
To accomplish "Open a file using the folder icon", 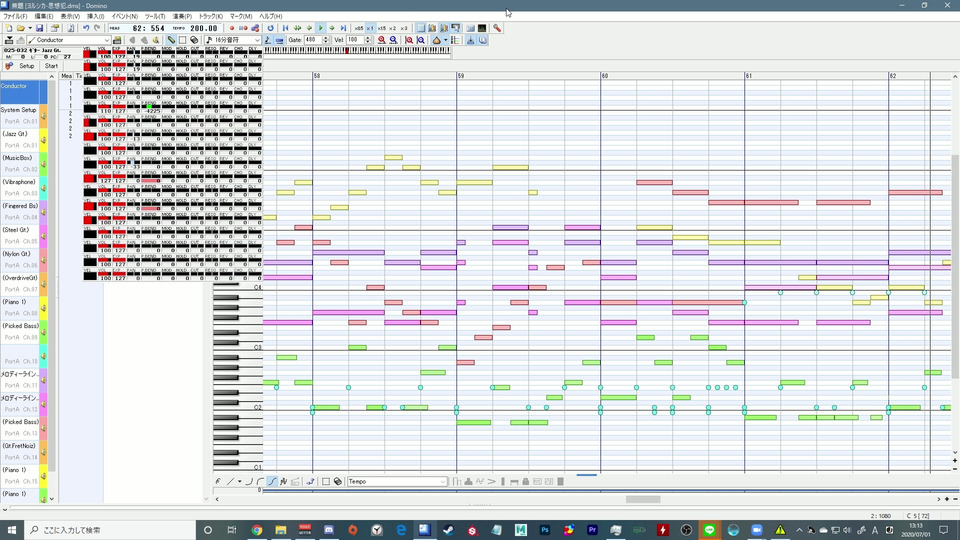I will 21,28.
